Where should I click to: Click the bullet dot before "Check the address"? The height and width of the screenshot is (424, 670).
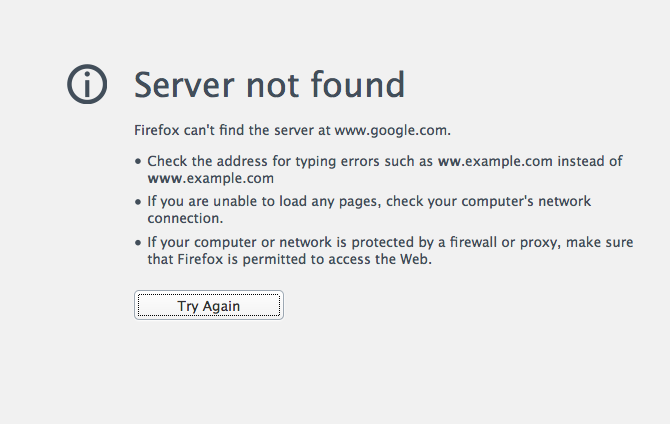(139, 161)
